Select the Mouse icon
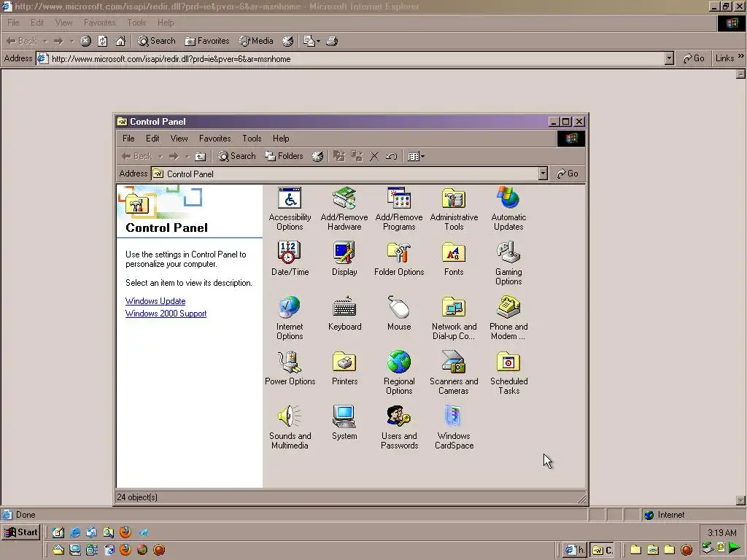The height and width of the screenshot is (560, 747). click(x=399, y=314)
